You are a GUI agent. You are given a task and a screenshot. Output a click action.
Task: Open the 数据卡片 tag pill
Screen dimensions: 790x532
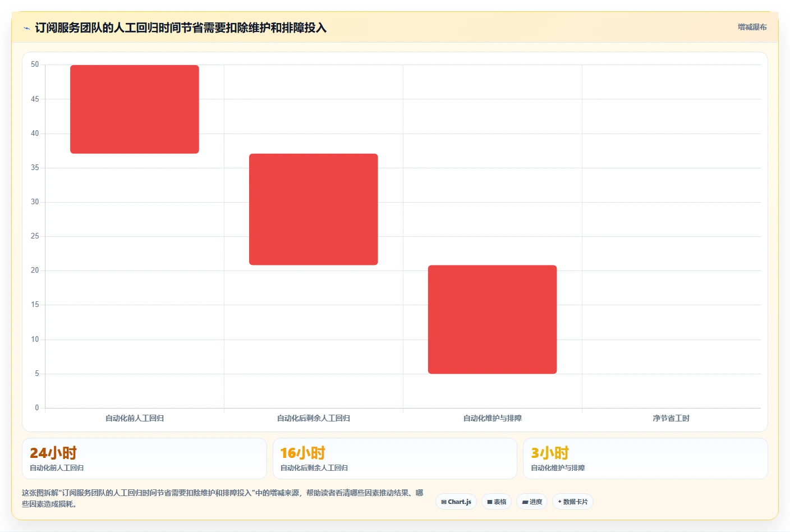point(573,502)
